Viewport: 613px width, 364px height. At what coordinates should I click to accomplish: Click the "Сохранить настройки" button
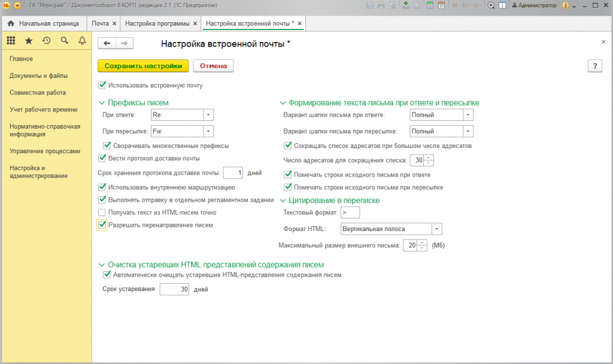[x=143, y=66]
